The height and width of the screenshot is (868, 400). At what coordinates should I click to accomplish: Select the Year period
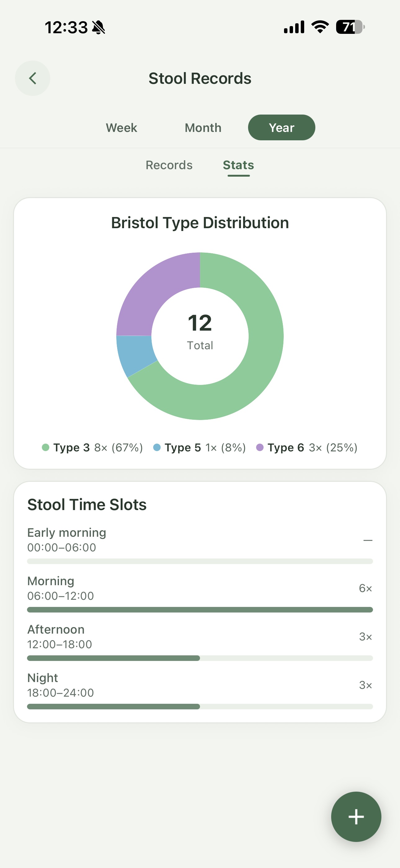282,128
